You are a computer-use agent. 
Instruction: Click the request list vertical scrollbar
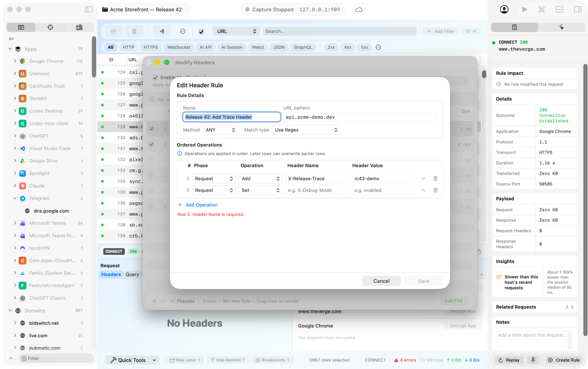484,74
